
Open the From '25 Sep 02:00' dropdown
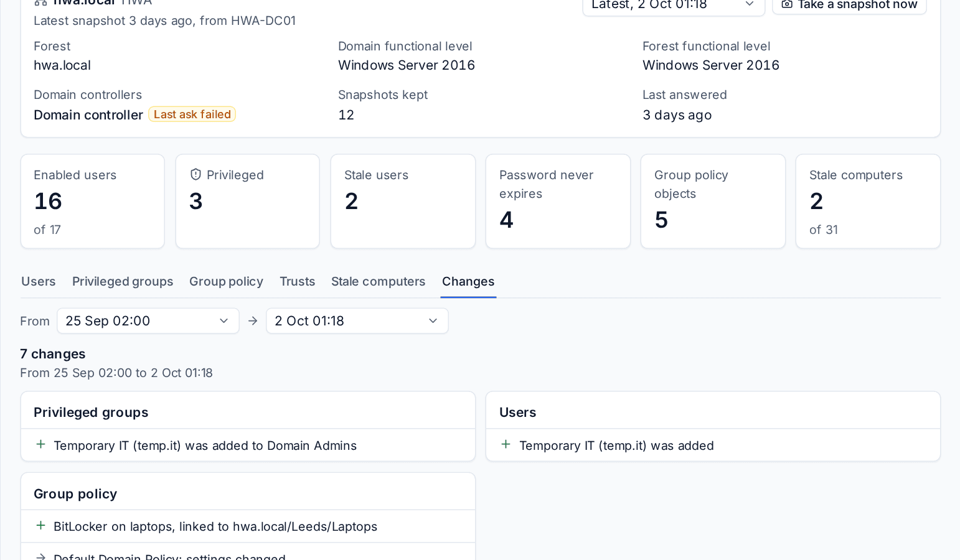(x=148, y=321)
